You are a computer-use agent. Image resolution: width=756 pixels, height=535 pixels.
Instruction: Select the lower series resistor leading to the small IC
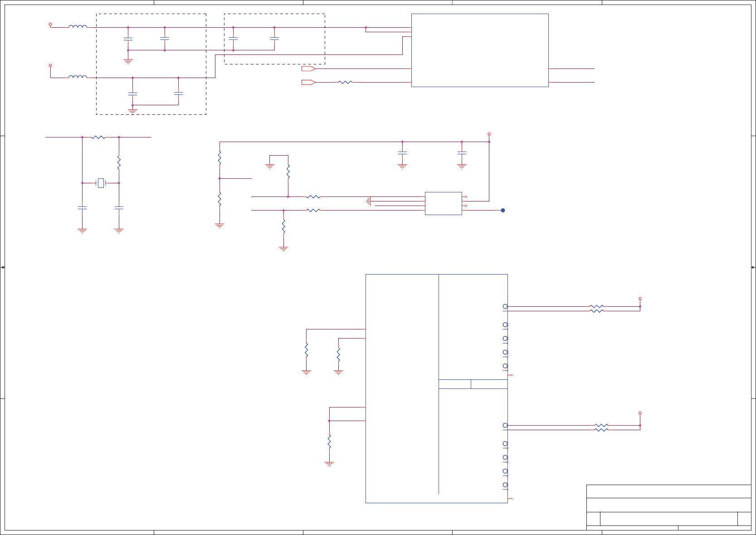[x=313, y=210]
